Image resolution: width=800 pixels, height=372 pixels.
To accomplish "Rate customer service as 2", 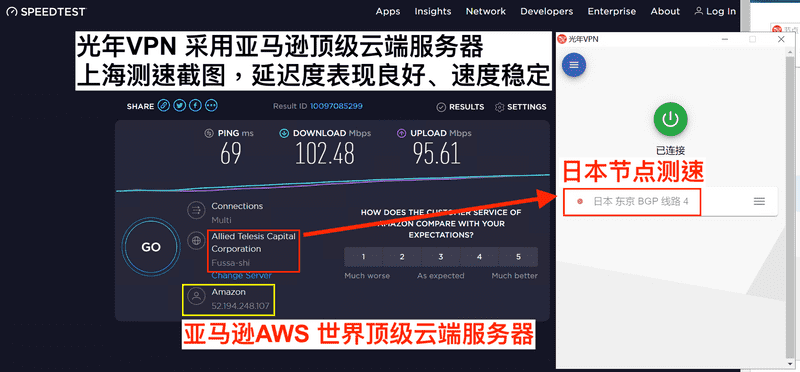I will 402,257.
